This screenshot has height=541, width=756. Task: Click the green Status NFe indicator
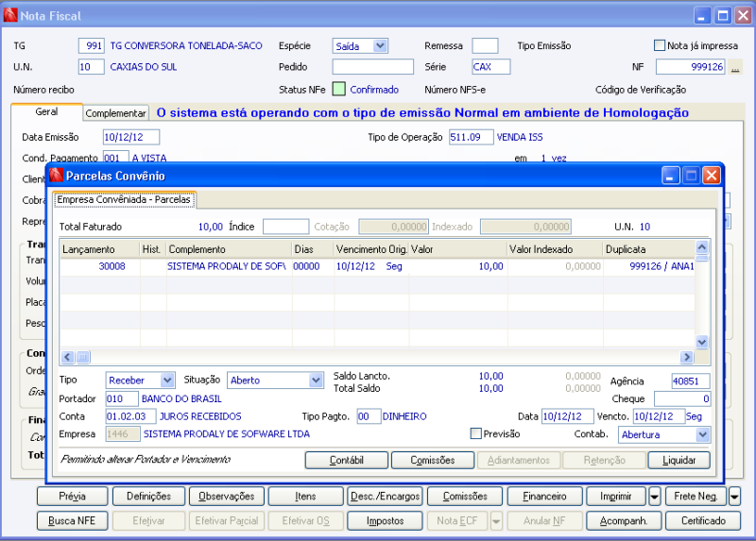(x=339, y=89)
